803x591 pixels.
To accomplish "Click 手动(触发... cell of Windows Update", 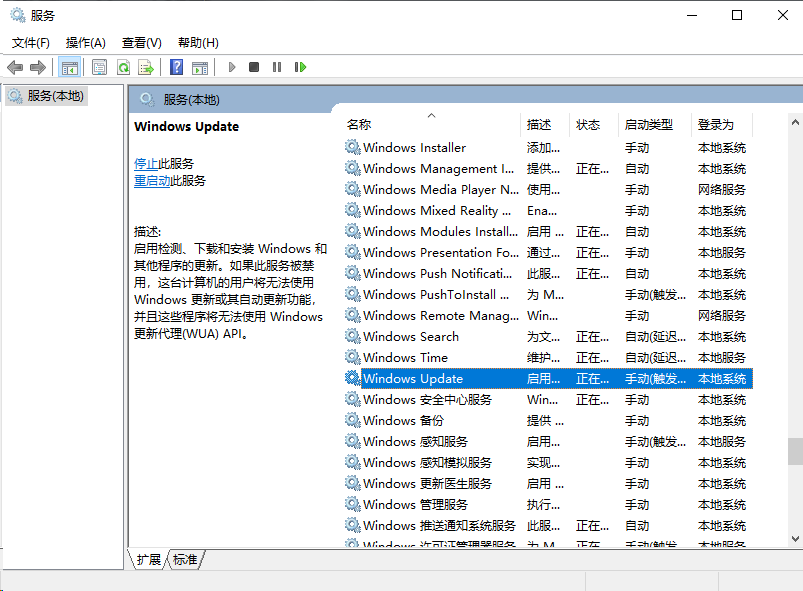I will [x=656, y=378].
